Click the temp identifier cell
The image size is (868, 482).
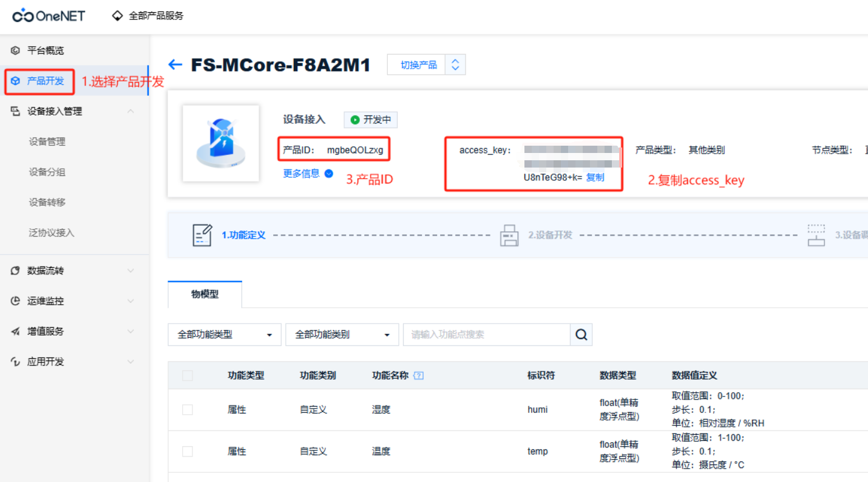tap(538, 452)
